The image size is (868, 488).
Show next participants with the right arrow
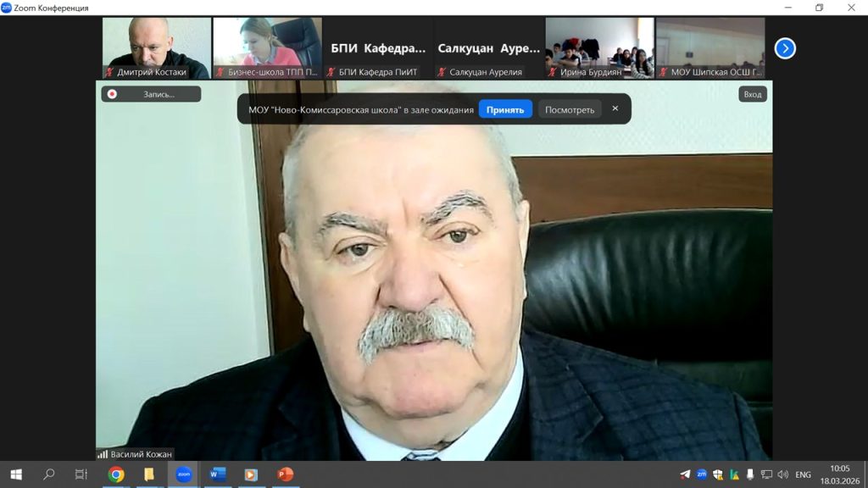point(785,48)
